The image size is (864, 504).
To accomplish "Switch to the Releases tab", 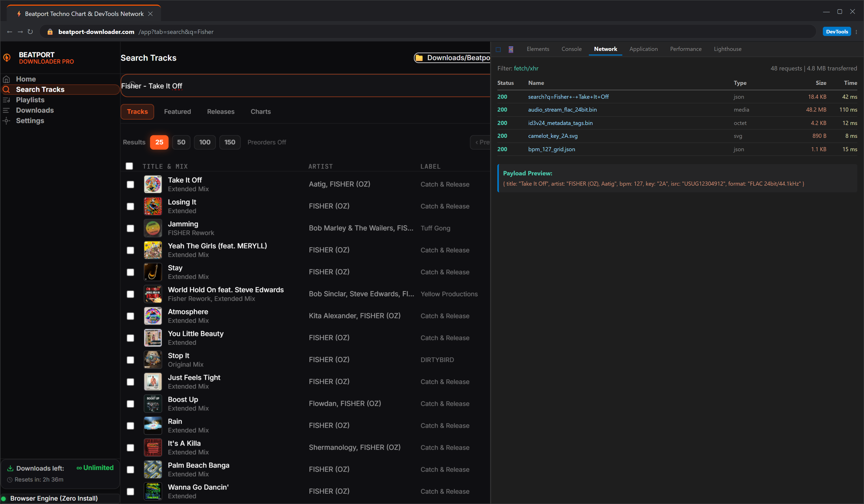I will pos(220,112).
